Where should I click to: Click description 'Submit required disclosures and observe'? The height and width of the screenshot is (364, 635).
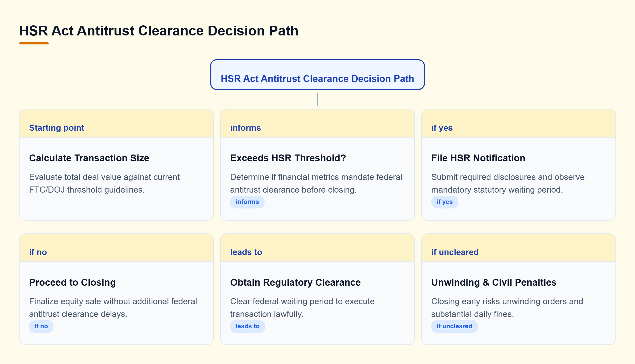[x=508, y=177]
